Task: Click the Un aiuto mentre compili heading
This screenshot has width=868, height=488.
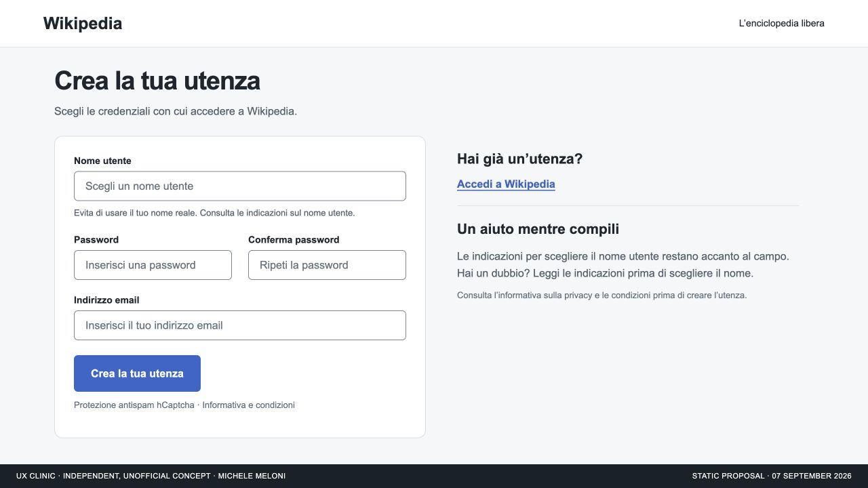Action: pos(538,229)
